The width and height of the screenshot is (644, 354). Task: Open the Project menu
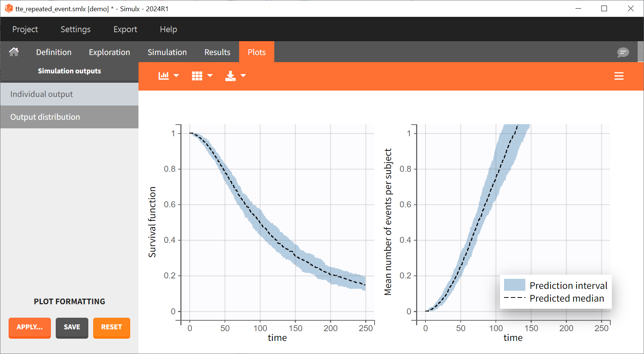pos(25,29)
